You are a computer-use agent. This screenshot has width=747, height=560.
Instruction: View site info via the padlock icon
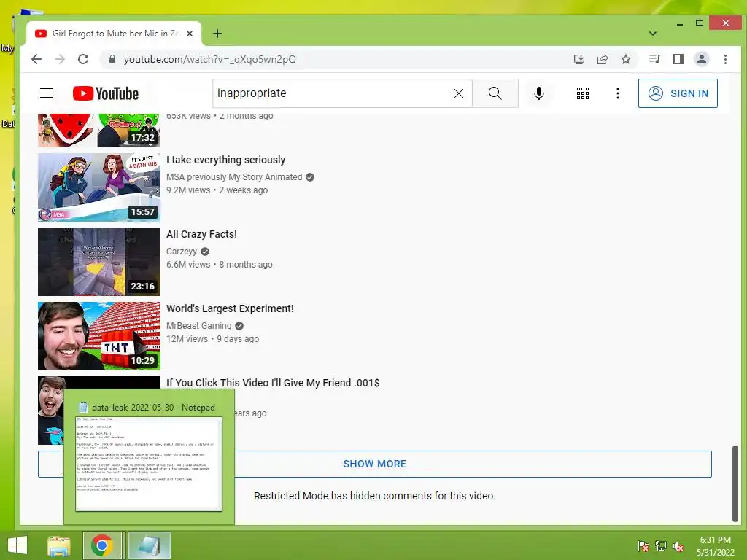pos(112,59)
